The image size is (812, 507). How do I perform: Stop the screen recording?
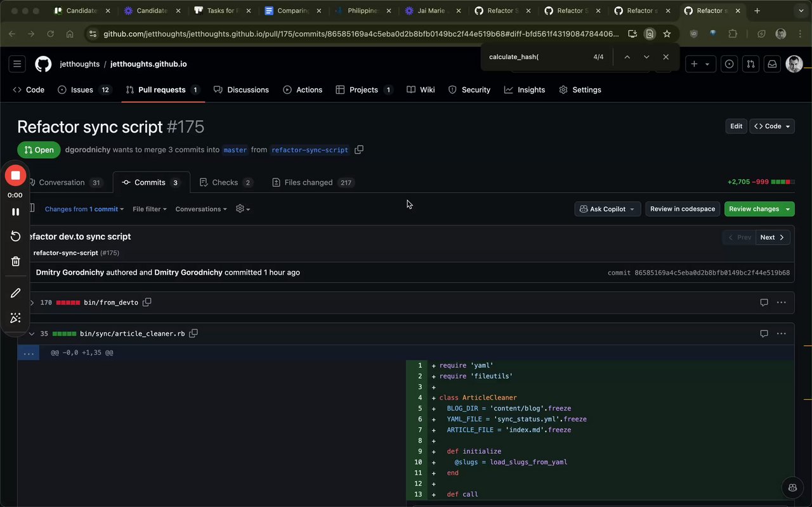[16, 175]
